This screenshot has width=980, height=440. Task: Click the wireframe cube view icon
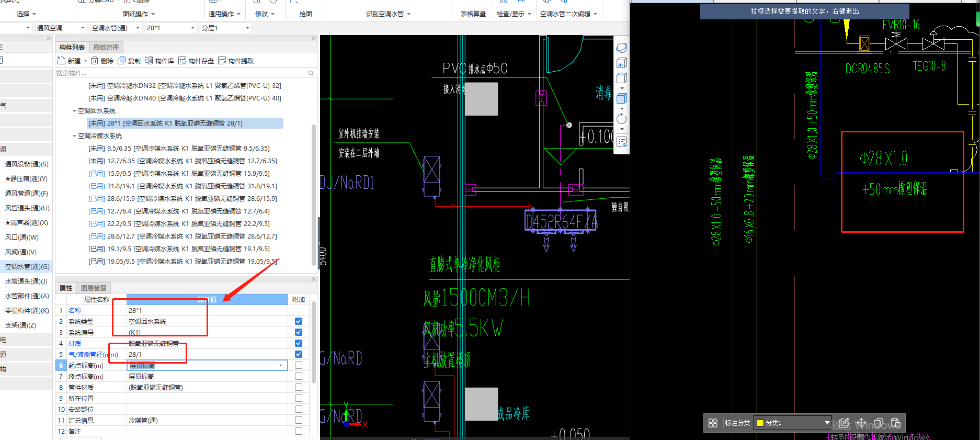[622, 78]
